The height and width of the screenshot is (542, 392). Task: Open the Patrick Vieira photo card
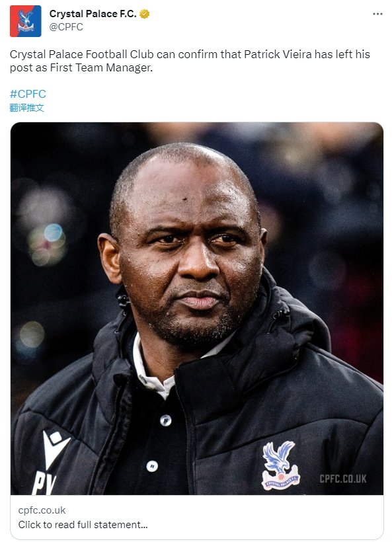point(197,308)
